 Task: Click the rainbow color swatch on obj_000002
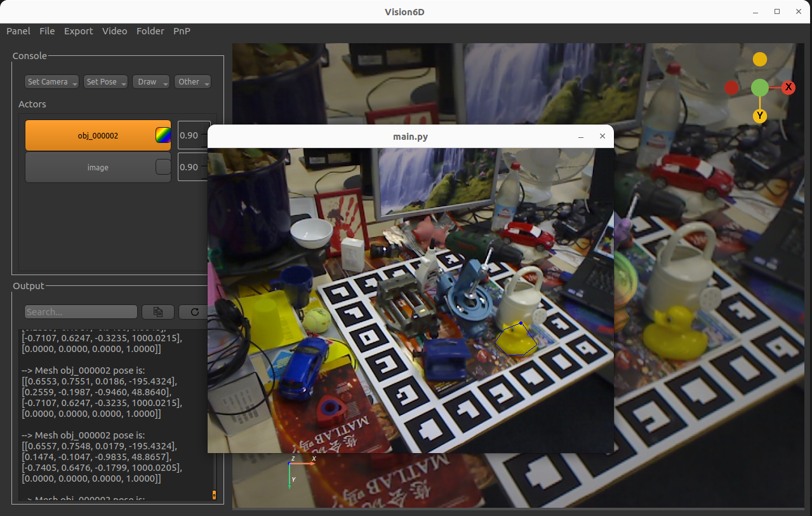(163, 135)
